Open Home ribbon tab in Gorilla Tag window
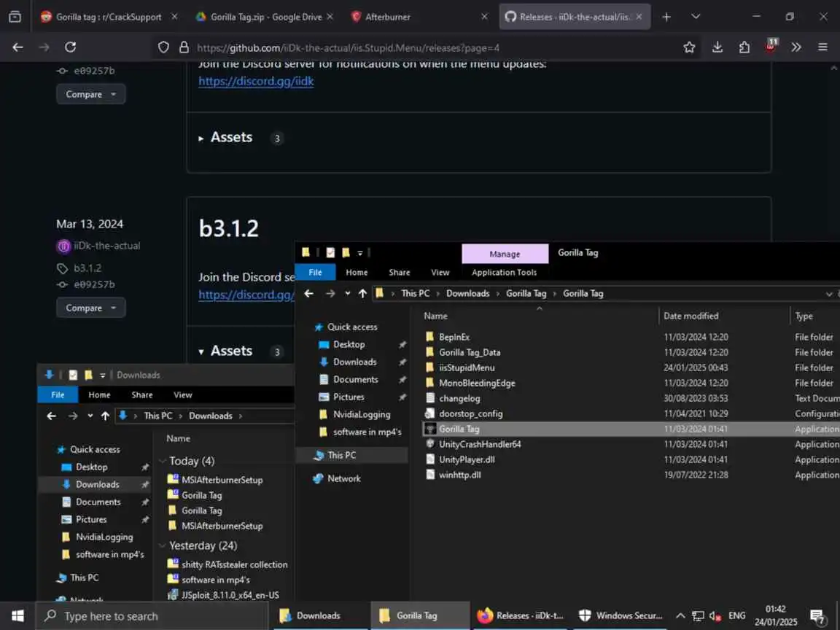The image size is (840, 630). pyautogui.click(x=357, y=272)
